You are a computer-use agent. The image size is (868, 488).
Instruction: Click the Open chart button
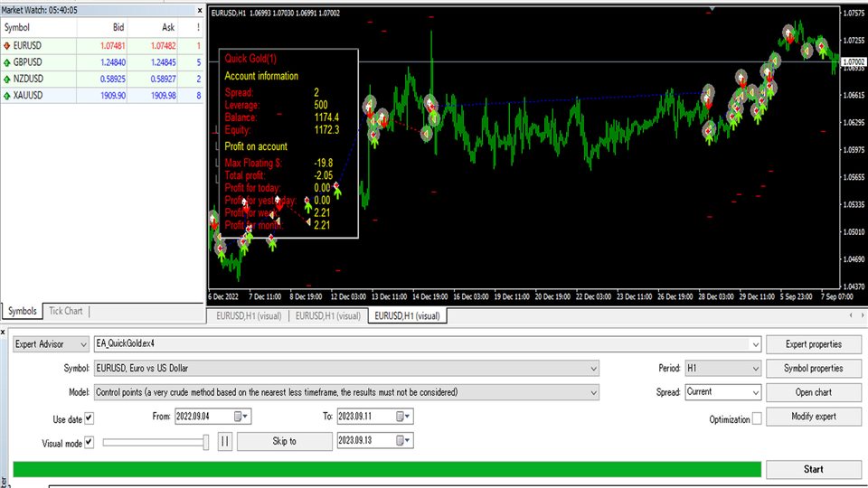(813, 392)
